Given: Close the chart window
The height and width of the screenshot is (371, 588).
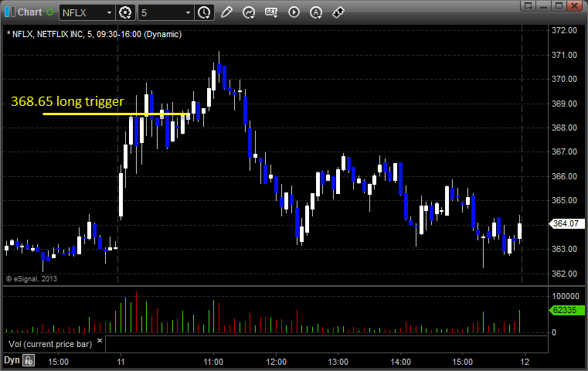Looking at the screenshot, I should (574, 5).
